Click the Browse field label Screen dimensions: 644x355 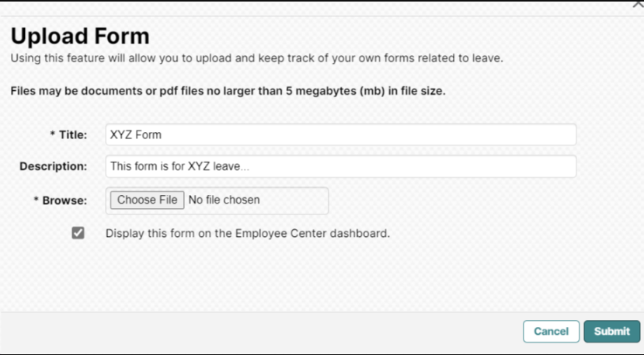(x=64, y=200)
